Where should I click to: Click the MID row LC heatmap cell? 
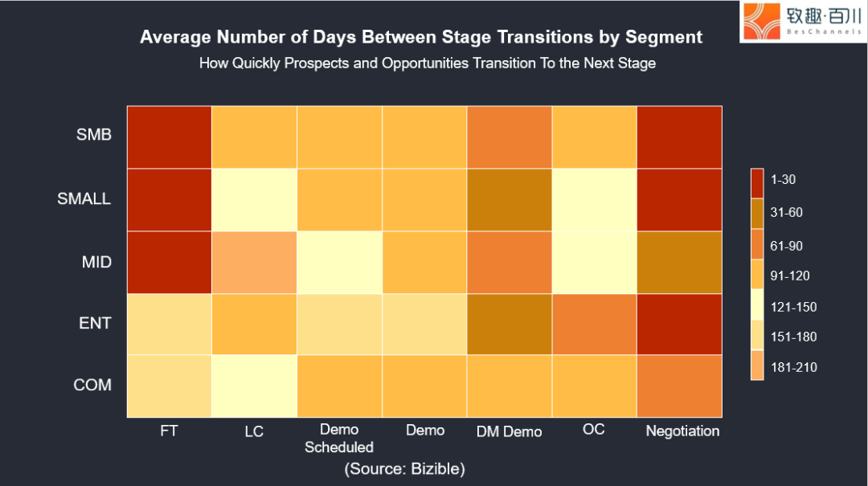pos(254,262)
